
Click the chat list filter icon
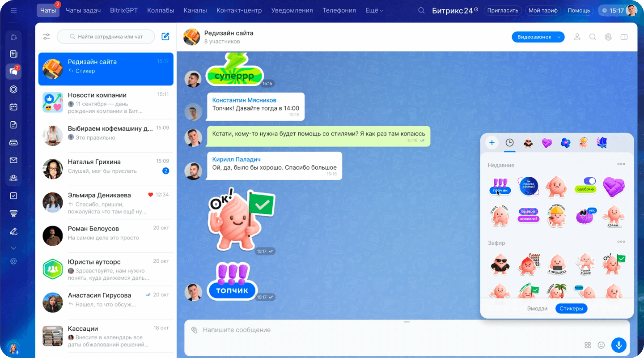[x=47, y=37]
